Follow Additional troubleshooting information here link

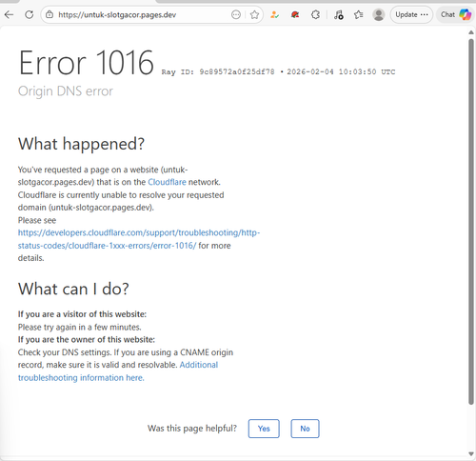click(118, 371)
